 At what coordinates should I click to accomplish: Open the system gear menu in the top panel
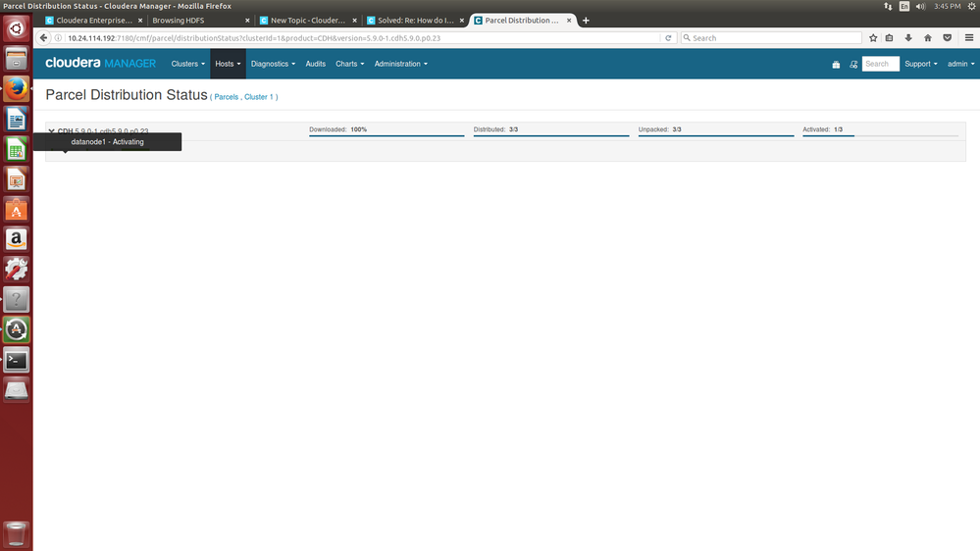point(972,6)
